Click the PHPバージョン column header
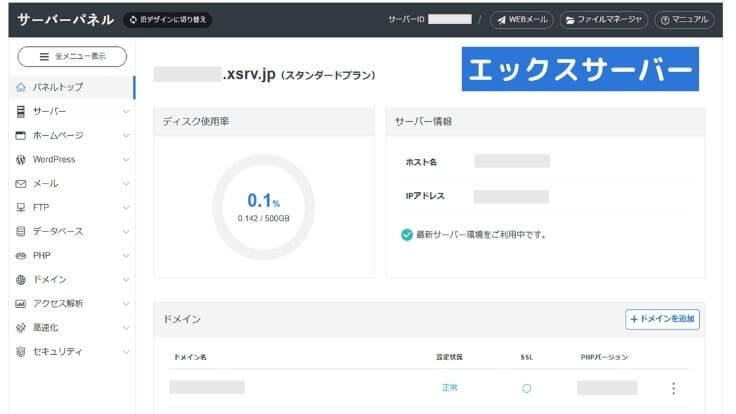 [604, 357]
